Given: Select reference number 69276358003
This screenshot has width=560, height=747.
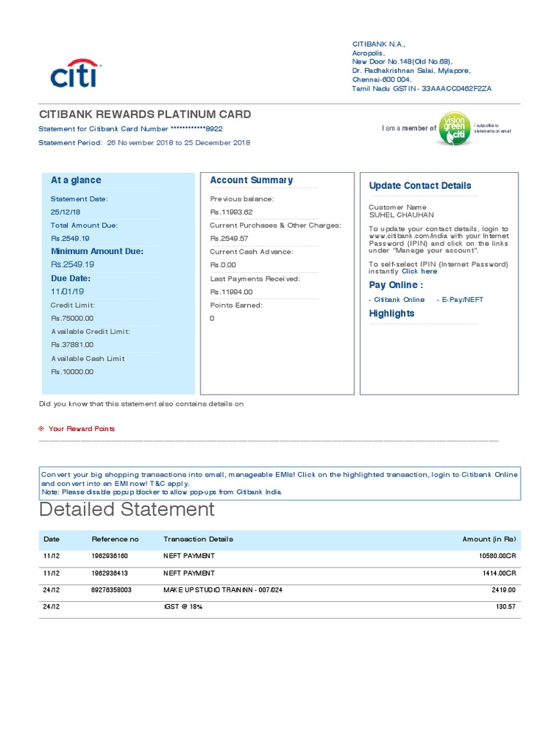Looking at the screenshot, I should pos(112,589).
